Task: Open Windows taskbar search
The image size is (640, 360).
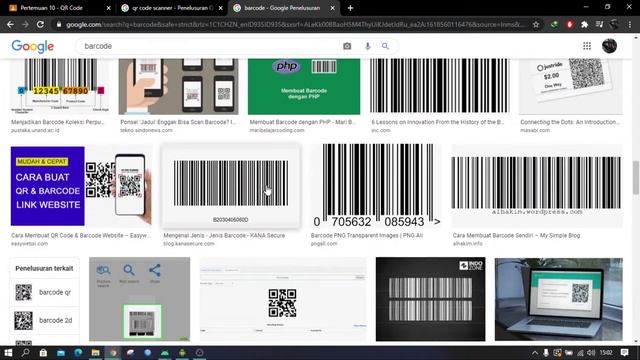Action: pos(25,353)
